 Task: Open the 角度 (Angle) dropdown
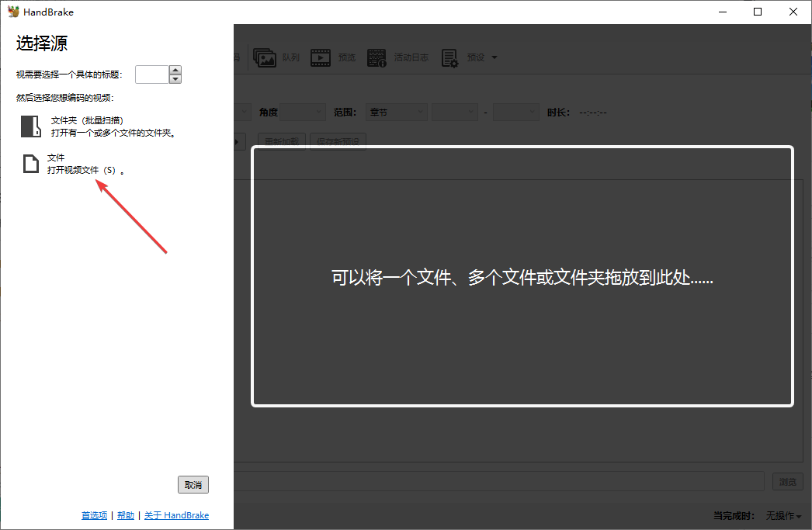[x=302, y=112]
